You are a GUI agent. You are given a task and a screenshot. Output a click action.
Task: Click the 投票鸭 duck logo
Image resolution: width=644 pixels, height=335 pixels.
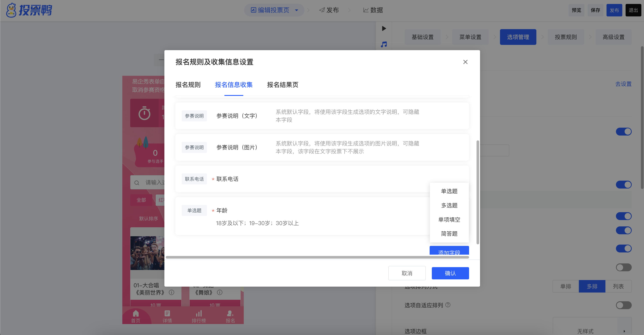point(11,11)
